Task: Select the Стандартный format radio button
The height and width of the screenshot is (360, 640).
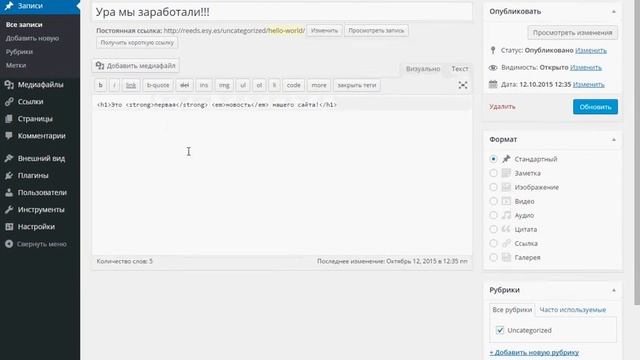Action: (x=493, y=159)
